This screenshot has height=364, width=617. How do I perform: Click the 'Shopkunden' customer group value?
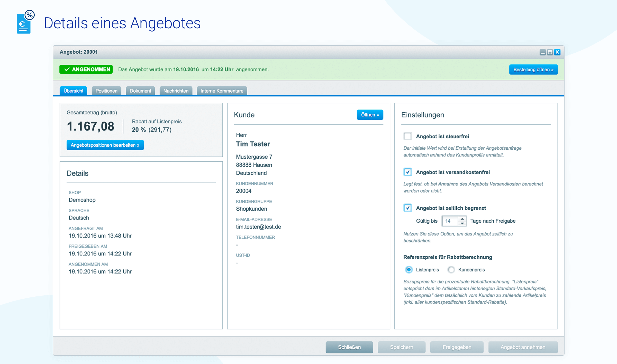point(251,209)
